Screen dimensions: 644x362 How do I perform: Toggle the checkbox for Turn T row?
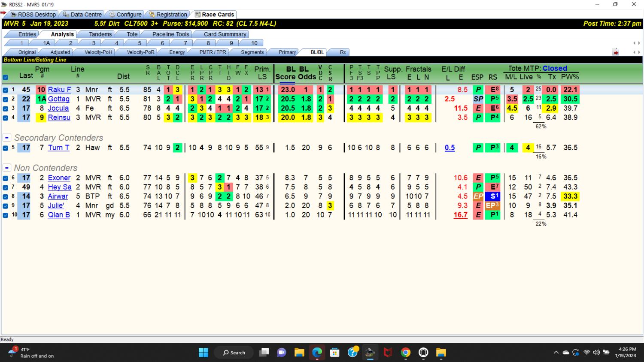[5, 148]
